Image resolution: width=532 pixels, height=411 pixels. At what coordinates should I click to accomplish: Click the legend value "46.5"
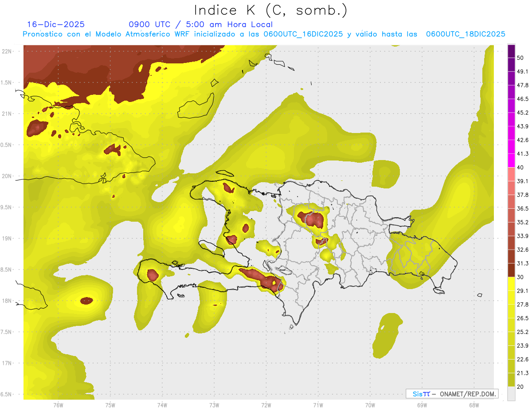tap(523, 99)
